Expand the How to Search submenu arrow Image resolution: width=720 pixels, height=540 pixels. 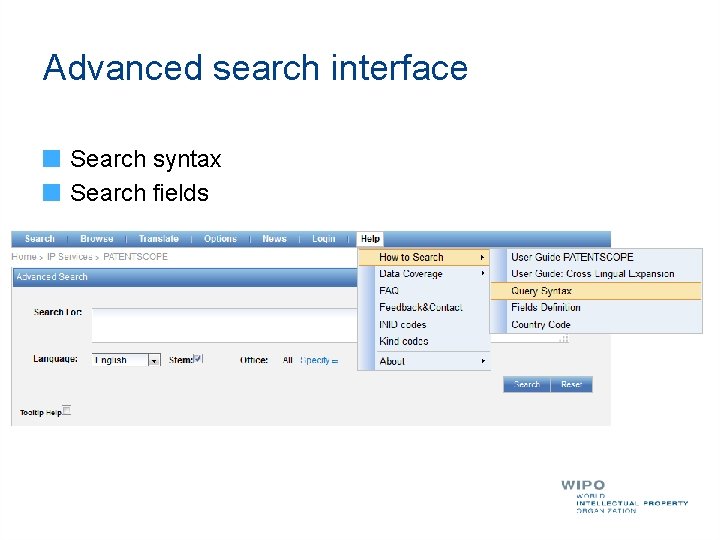click(482, 258)
